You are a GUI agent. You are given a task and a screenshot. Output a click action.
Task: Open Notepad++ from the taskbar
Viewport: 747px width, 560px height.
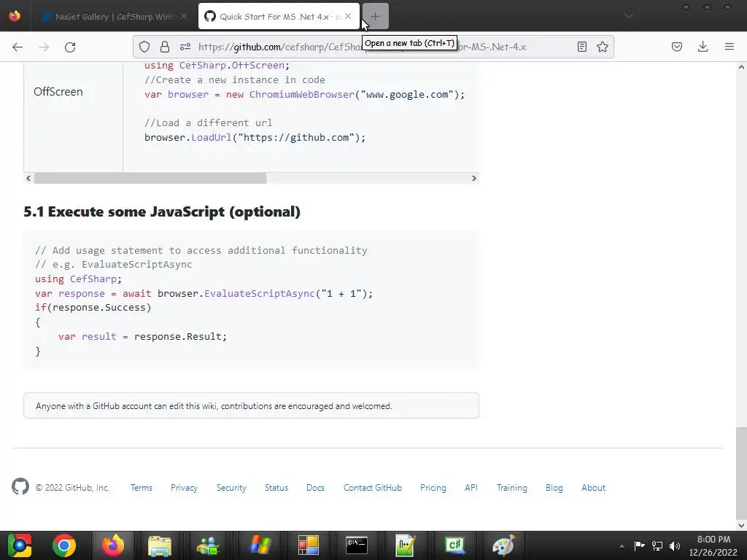click(x=406, y=545)
